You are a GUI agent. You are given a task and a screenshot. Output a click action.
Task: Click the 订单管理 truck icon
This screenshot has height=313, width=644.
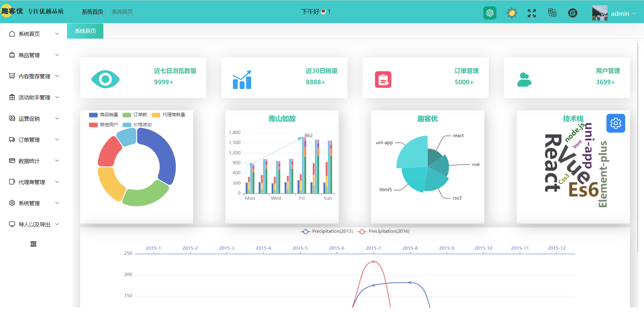tap(12, 139)
